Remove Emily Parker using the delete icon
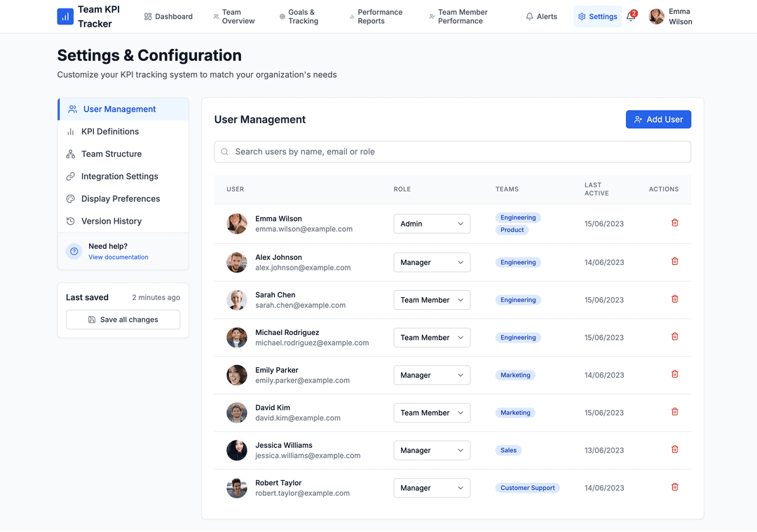 (x=674, y=374)
